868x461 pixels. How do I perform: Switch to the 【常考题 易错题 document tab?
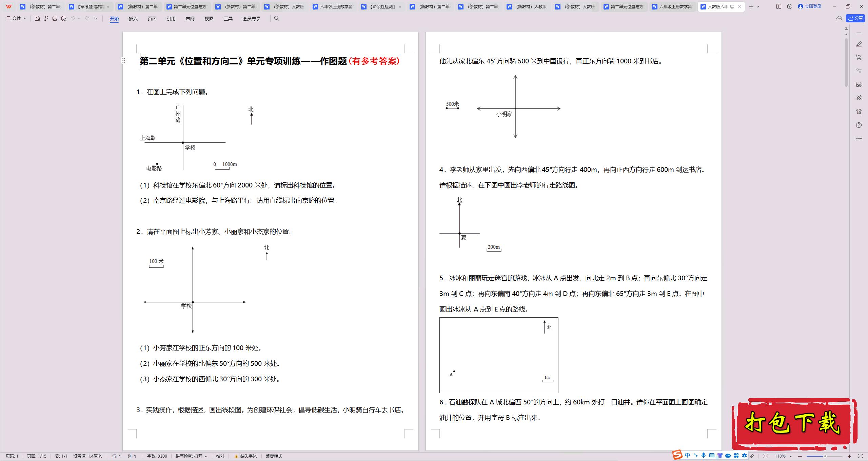pos(90,7)
